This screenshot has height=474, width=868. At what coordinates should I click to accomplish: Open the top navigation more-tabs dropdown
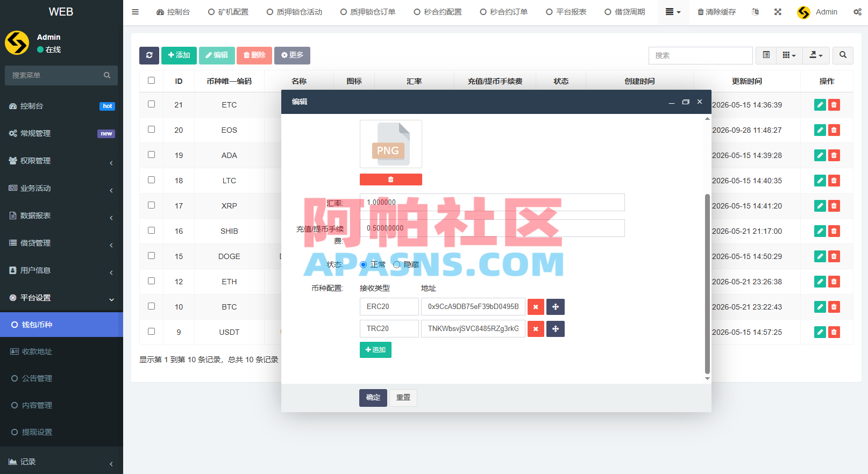coord(673,12)
